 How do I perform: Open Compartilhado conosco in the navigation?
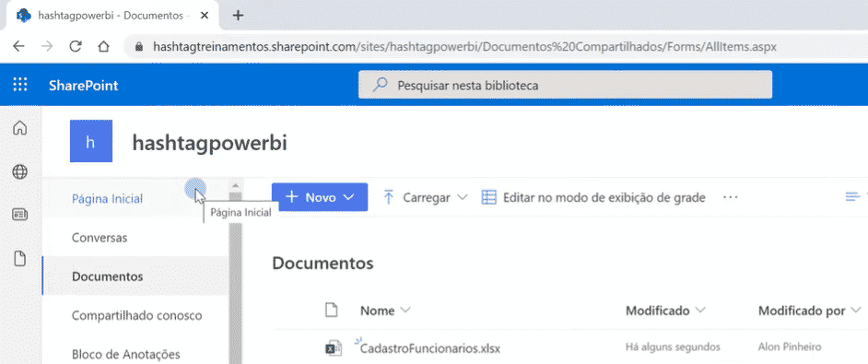click(136, 316)
